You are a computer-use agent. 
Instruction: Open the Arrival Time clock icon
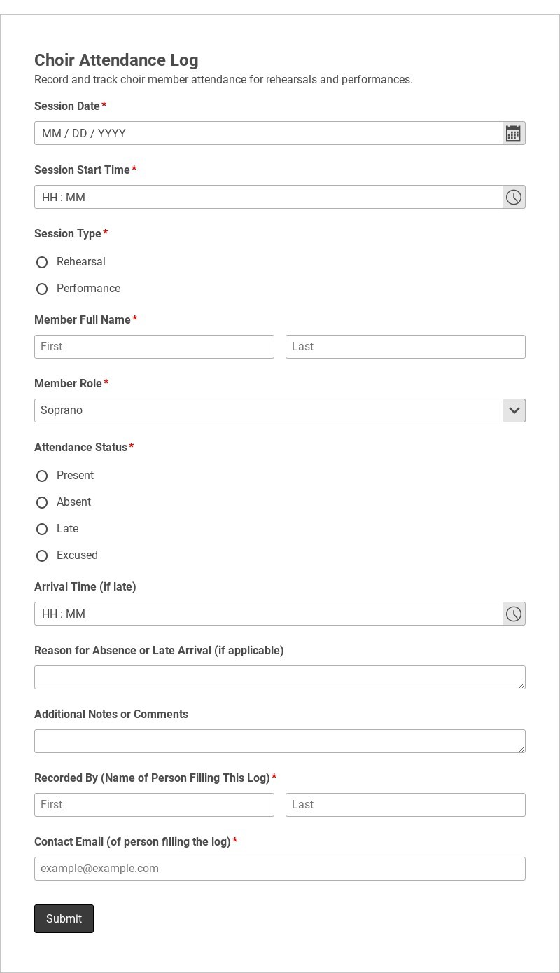(x=514, y=614)
